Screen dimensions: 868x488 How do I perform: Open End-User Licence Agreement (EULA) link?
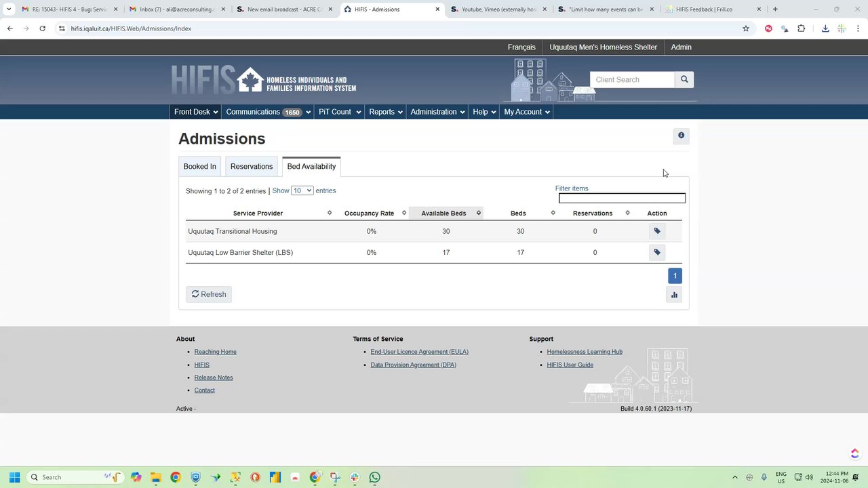coord(420,352)
